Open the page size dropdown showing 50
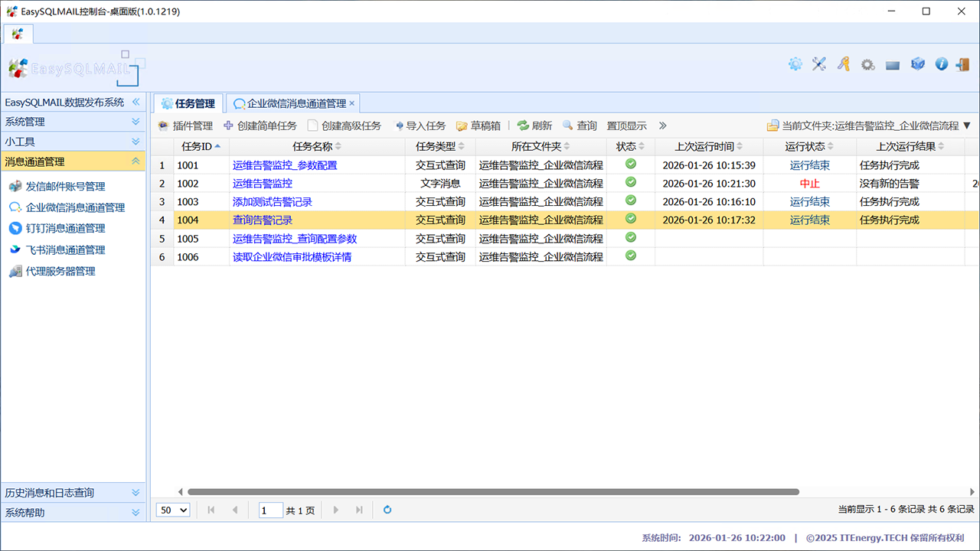The width and height of the screenshot is (980, 551). pos(173,510)
